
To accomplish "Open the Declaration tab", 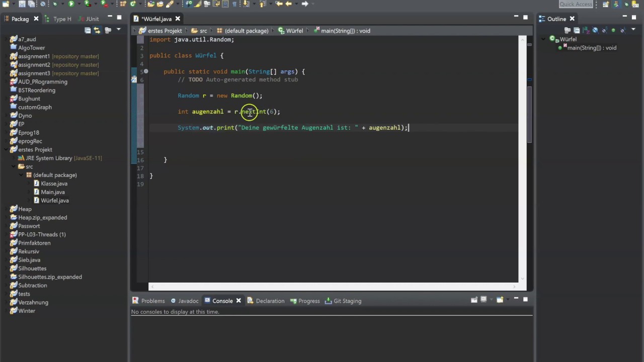I will pyautogui.click(x=266, y=301).
